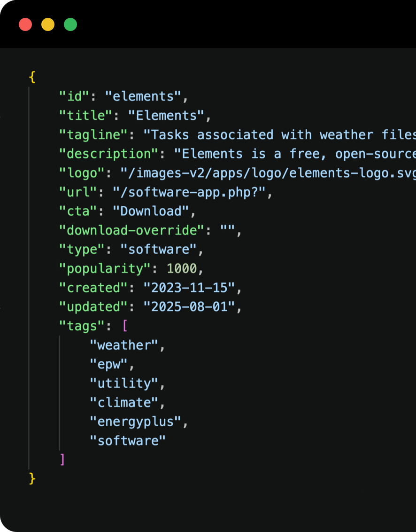Select the elements-logo.svg path value
This screenshot has width=416, height=532.
click(268, 173)
